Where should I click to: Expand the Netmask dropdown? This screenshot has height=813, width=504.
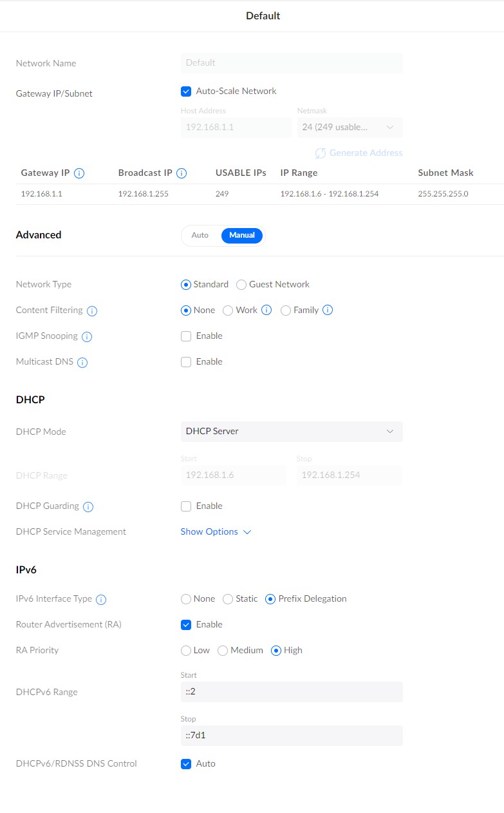point(350,128)
